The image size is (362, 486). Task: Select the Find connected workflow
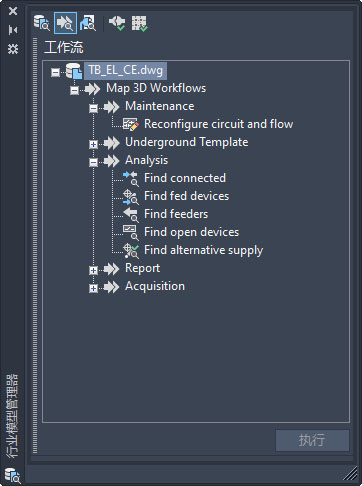185,178
